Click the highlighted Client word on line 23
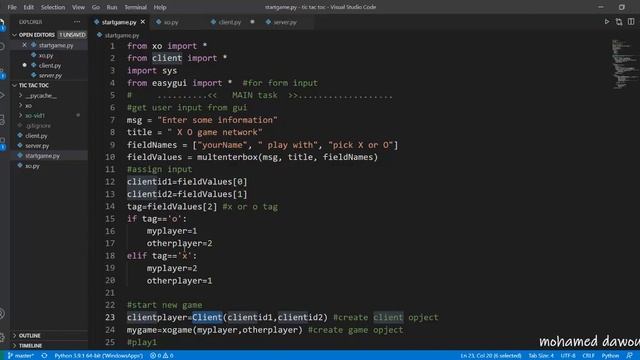The width and height of the screenshot is (640, 360). (x=207, y=317)
